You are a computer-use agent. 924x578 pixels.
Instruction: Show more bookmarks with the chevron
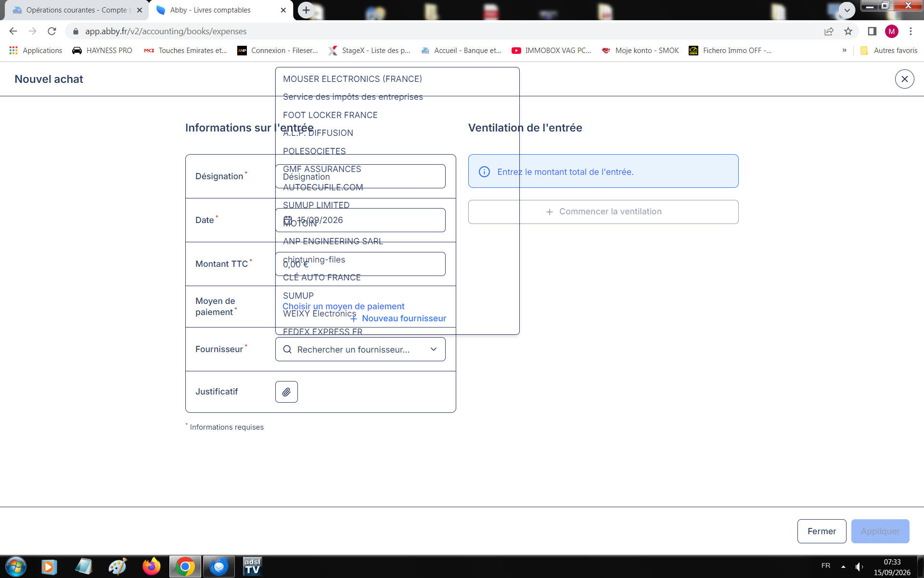844,50
